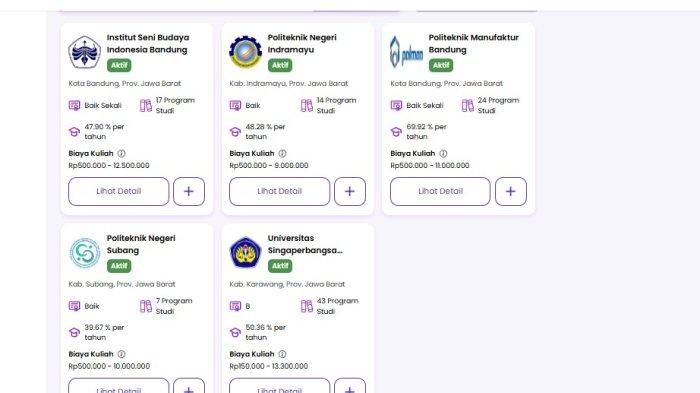
Task: Open Lihat Detail for Institut Seni Budaya Indonesia
Action: pos(119,192)
